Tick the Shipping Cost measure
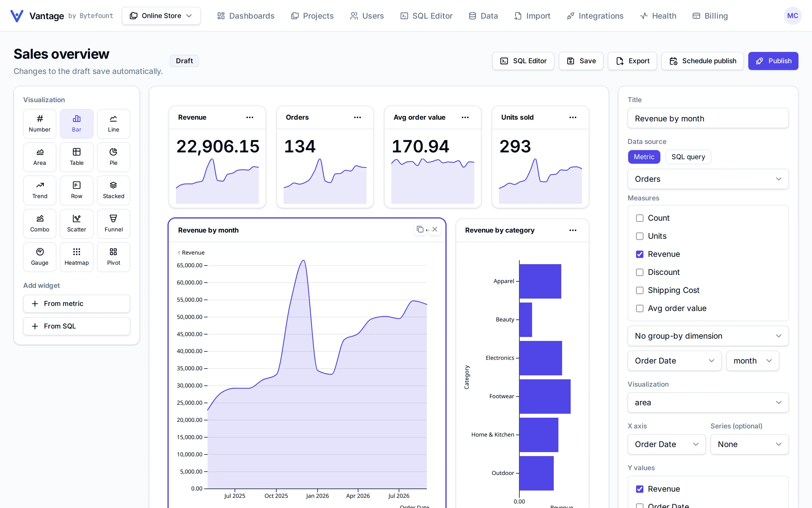 pos(639,290)
